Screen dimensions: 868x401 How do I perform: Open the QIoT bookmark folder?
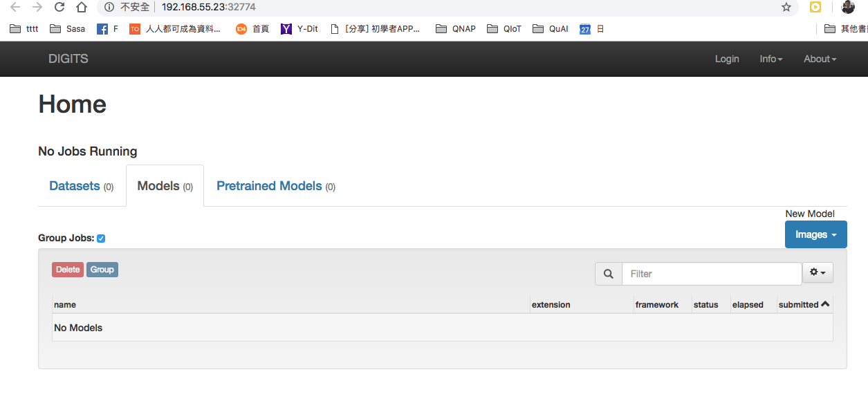[504, 29]
